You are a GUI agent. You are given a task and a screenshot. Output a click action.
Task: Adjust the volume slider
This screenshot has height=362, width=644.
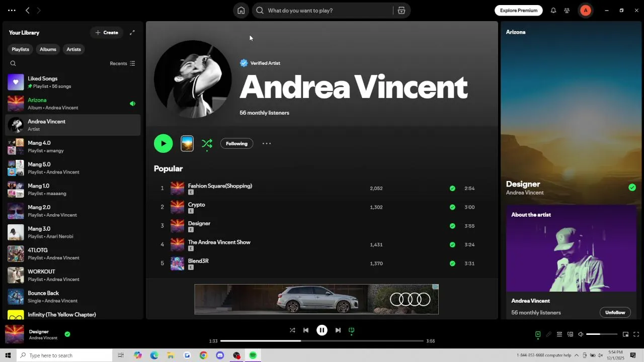pyautogui.click(x=602, y=334)
